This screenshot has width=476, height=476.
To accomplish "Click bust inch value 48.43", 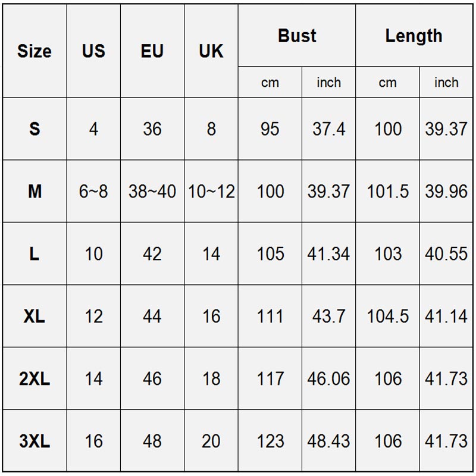I will point(328,441).
